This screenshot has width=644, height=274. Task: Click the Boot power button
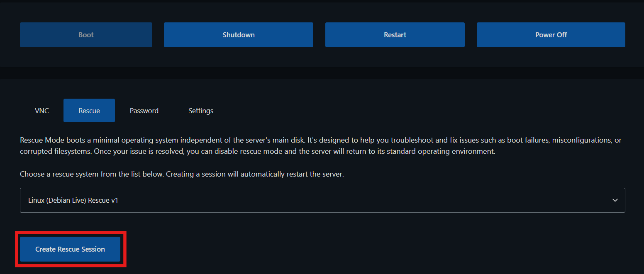[86, 35]
